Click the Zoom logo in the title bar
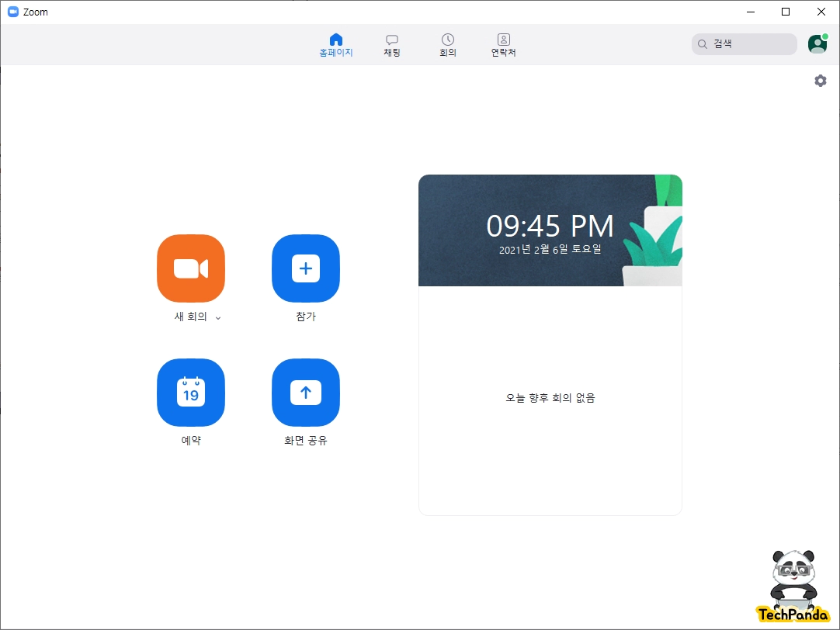This screenshot has width=840, height=630. (13, 12)
